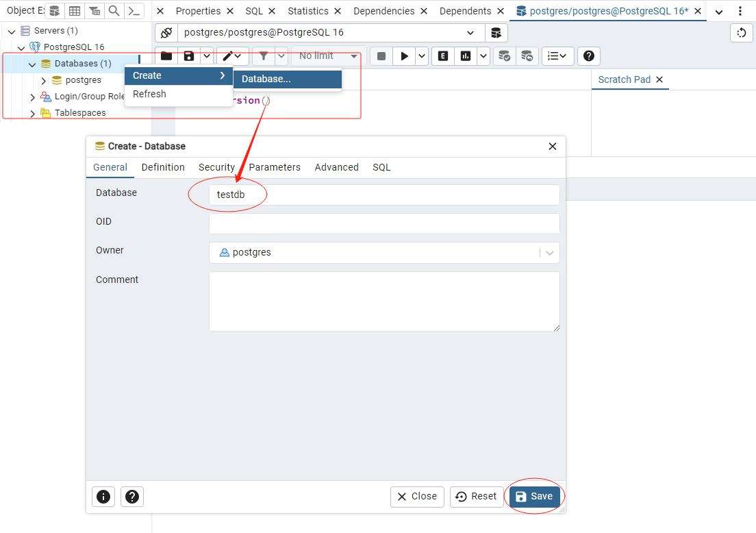Viewport: 756px width, 533px height.
Task: Select the Scratch Pad tab
Action: pyautogui.click(x=624, y=79)
